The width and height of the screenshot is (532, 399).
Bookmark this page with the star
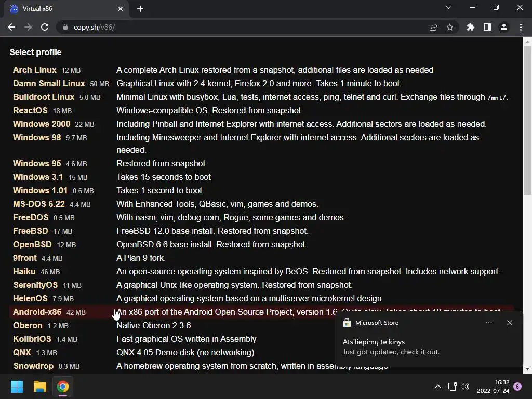[x=450, y=27]
